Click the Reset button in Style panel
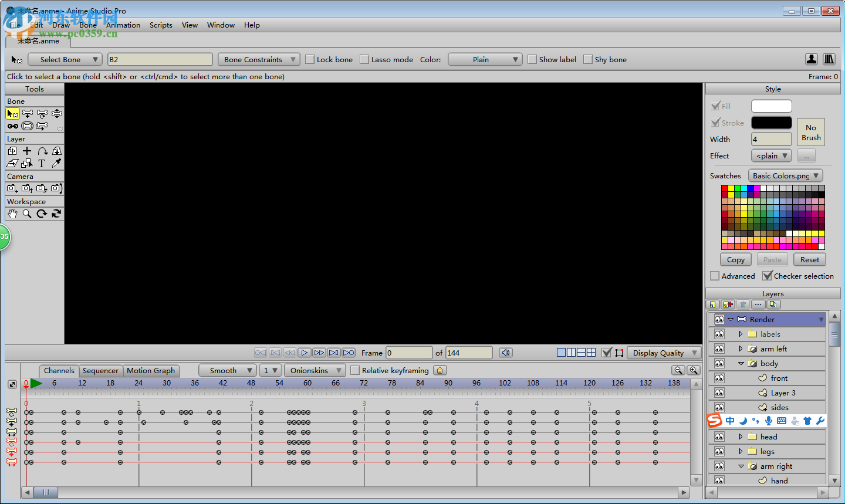Viewport: 845px width, 504px height. pos(810,259)
